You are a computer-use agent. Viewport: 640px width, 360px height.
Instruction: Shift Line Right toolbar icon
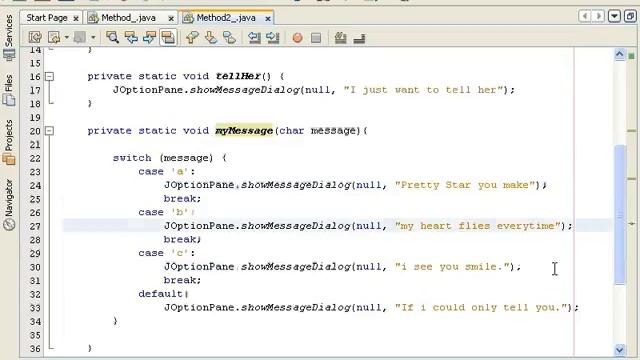273,38
